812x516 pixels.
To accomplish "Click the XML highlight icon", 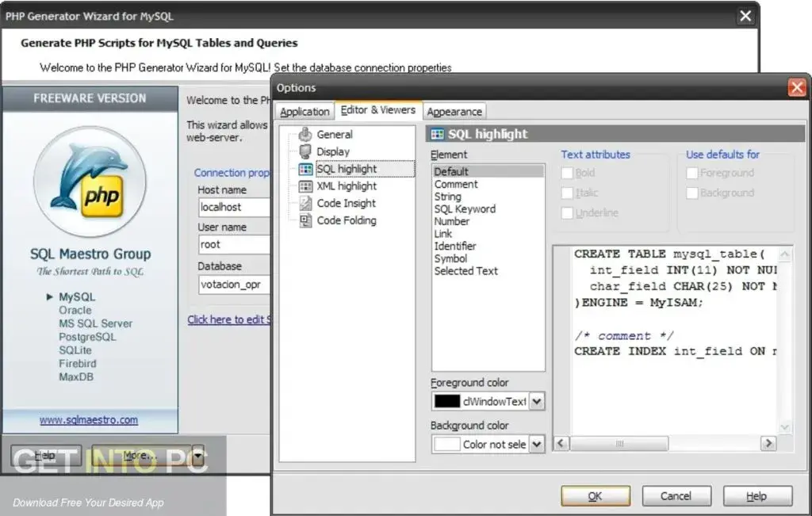I will coord(305,185).
